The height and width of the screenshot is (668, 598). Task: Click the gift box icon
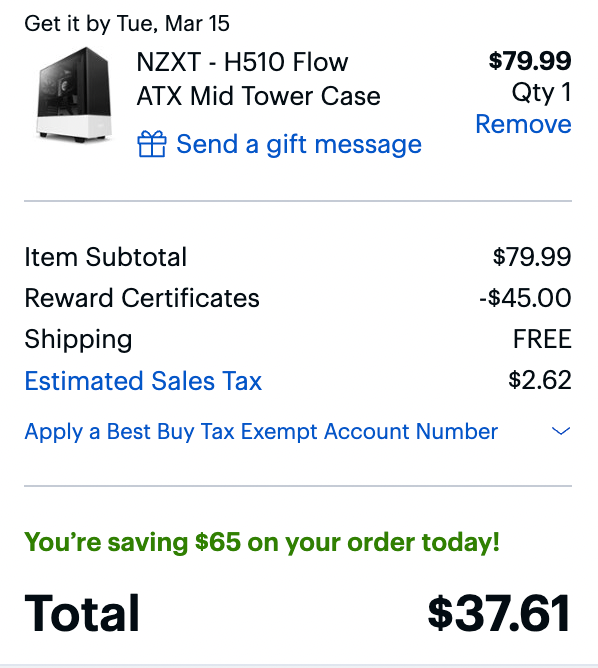[x=152, y=144]
